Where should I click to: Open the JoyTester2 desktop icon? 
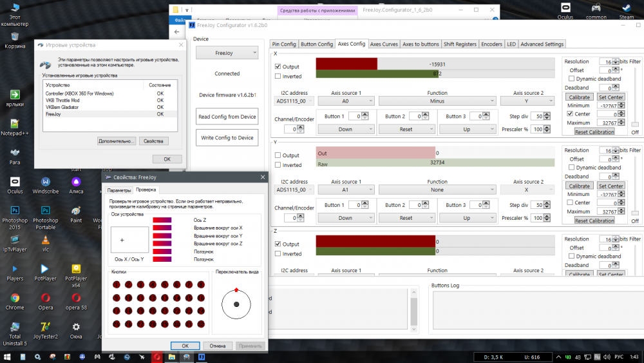point(45,328)
